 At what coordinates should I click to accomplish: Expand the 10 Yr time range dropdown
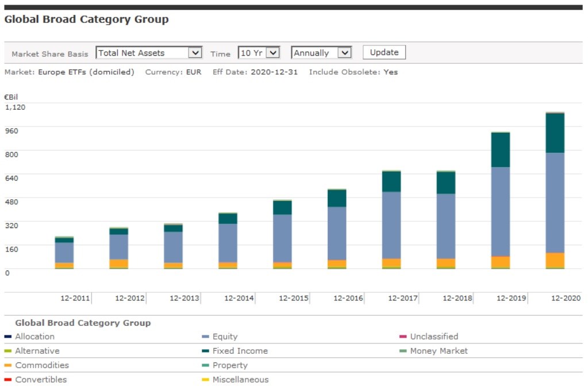pyautogui.click(x=259, y=53)
